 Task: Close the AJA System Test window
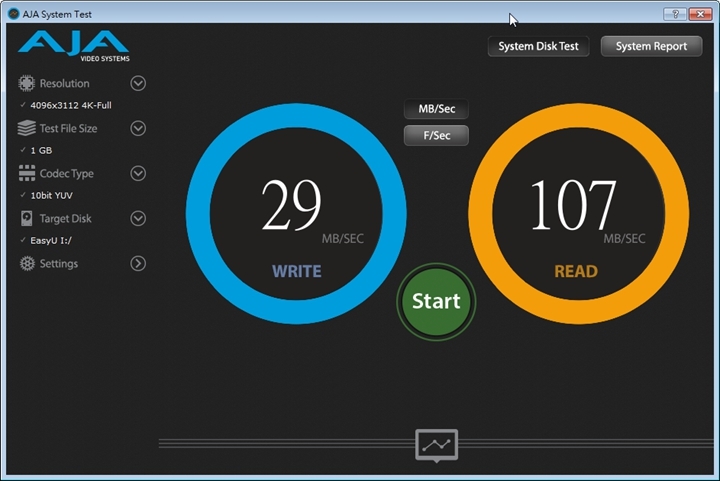[x=700, y=14]
